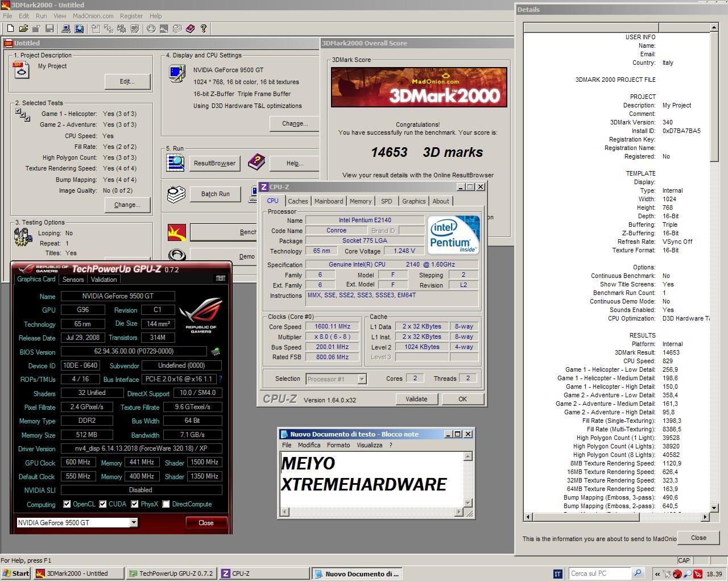Toggle the CUDA checkbox in GPU-Z
The height and width of the screenshot is (582, 728).
click(103, 504)
